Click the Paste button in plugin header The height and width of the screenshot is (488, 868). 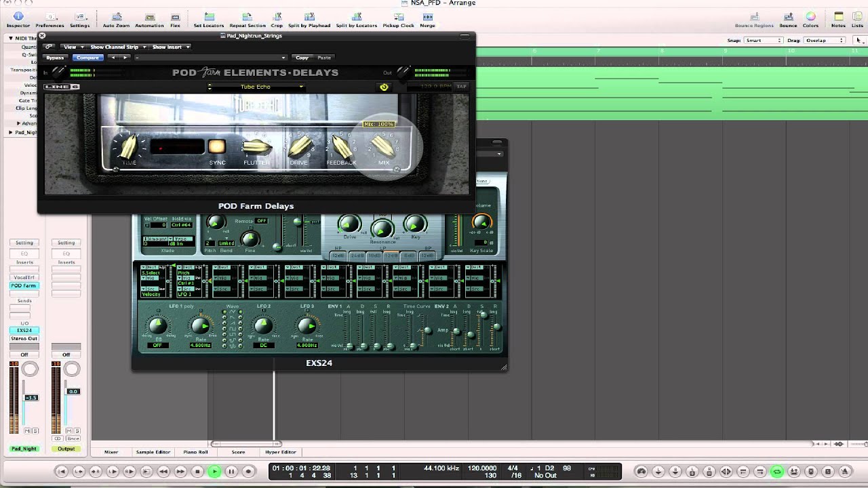(x=324, y=58)
